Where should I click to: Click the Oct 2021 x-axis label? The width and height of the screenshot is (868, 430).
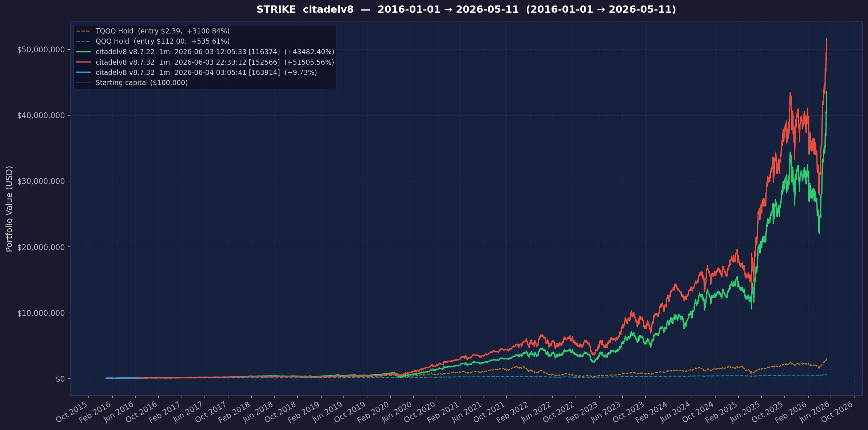[490, 411]
